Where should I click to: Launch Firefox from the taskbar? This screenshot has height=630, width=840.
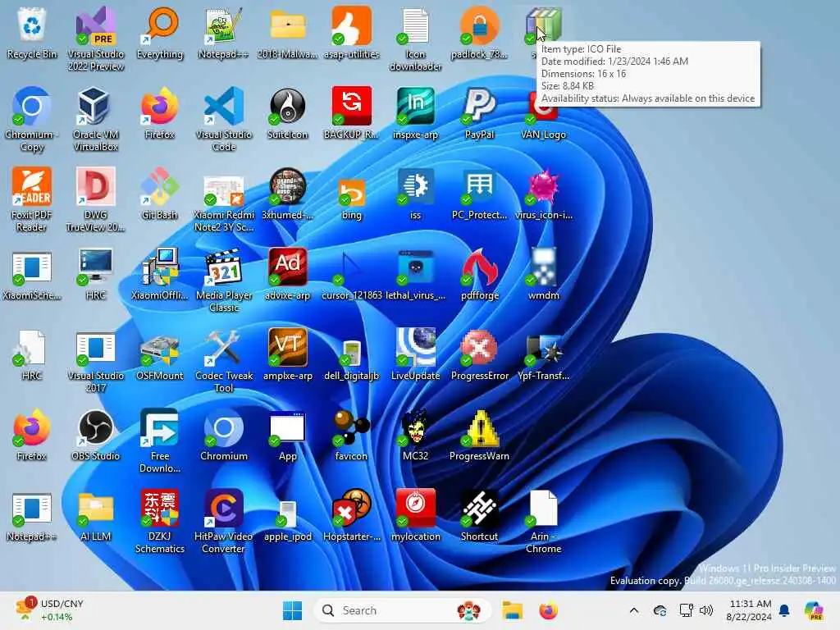coord(548,610)
